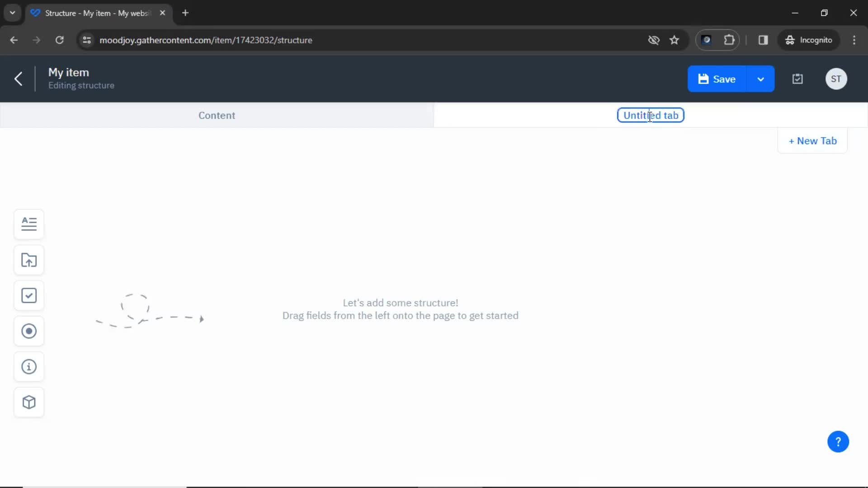Close the Structure - My item browser tab
This screenshot has width=868, height=488.
(162, 13)
